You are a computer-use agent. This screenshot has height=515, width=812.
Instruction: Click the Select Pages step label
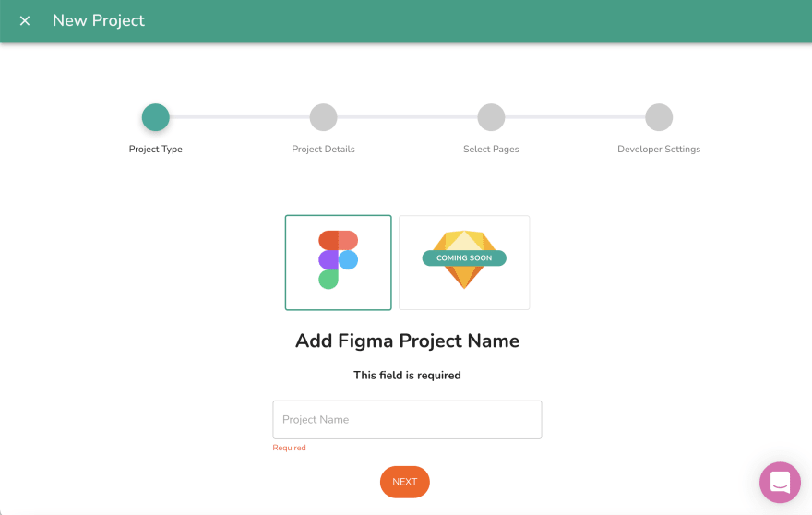[491, 150]
